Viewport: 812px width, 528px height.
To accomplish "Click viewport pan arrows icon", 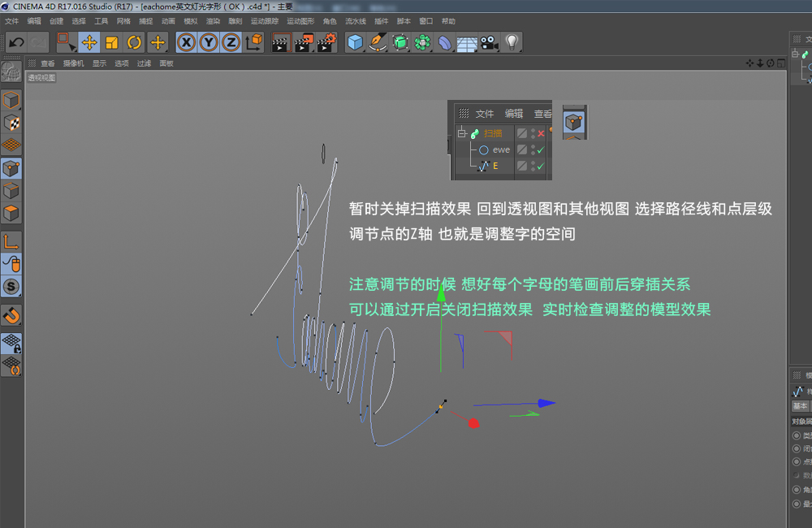I will (x=749, y=63).
